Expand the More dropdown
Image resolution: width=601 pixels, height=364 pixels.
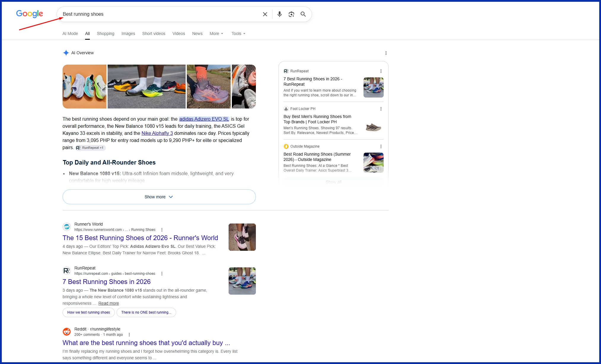coord(216,33)
